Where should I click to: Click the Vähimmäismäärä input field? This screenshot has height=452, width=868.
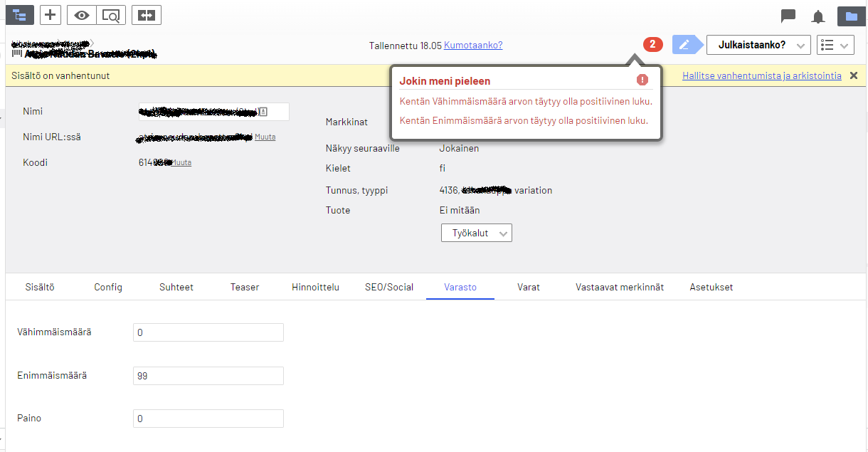(208, 332)
